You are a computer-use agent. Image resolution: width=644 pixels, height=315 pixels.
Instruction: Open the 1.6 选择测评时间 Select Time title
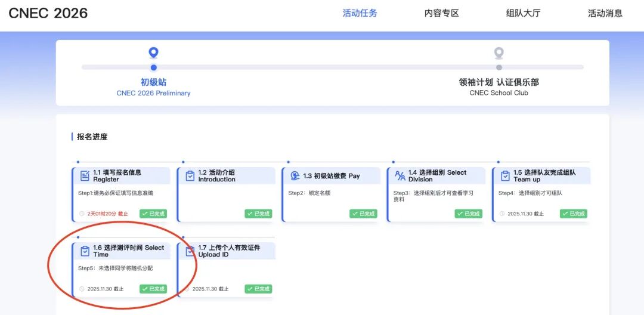(x=129, y=251)
